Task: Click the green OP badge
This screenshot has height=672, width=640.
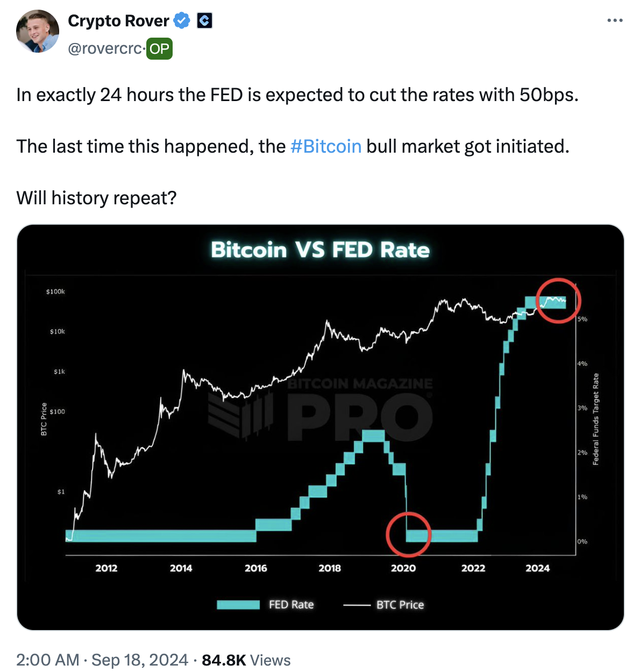Action: click(159, 49)
